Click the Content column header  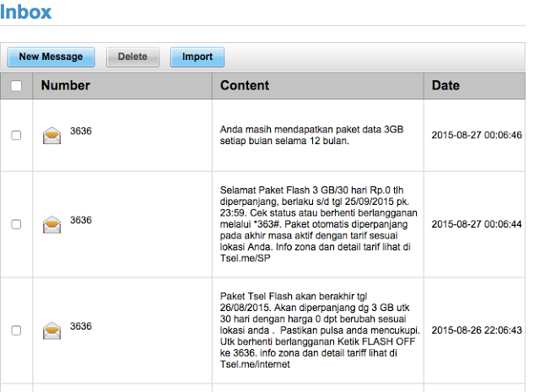tap(245, 85)
